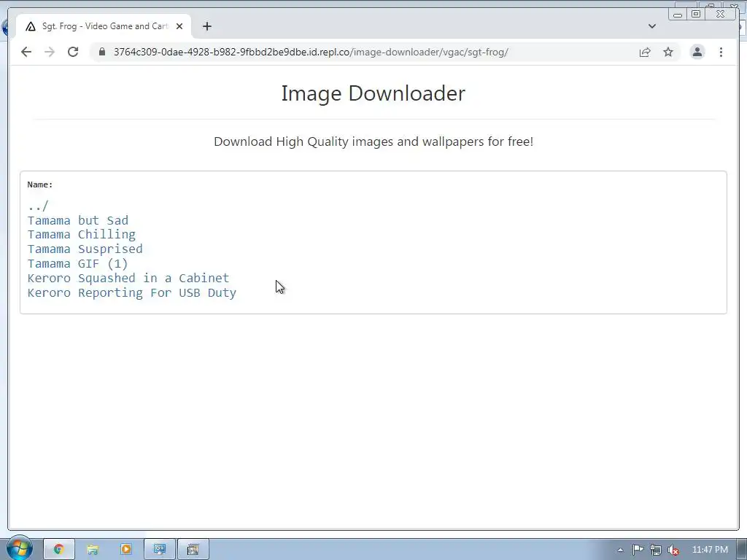This screenshot has height=560, width=747.
Task: Click the Chrome icon on the taskbar
Action: [59, 550]
